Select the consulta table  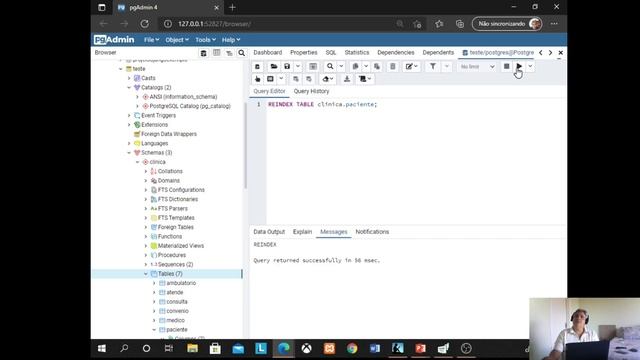[x=177, y=302]
